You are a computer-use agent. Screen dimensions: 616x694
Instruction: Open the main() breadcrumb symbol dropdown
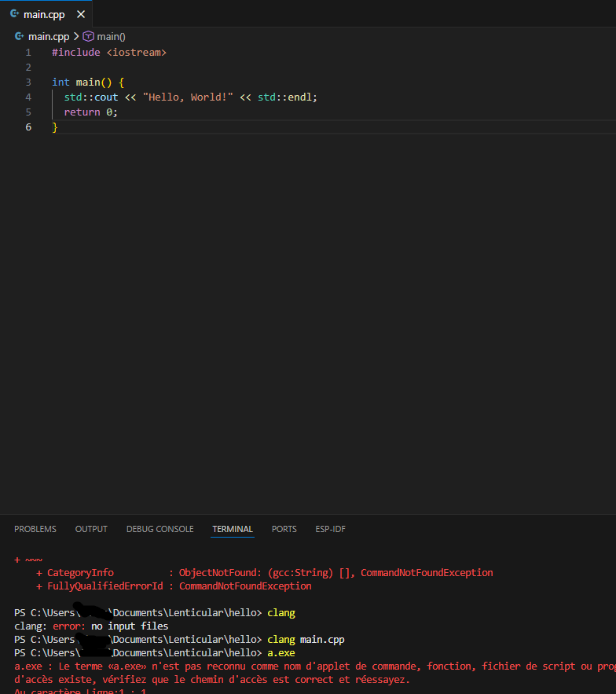click(x=111, y=36)
